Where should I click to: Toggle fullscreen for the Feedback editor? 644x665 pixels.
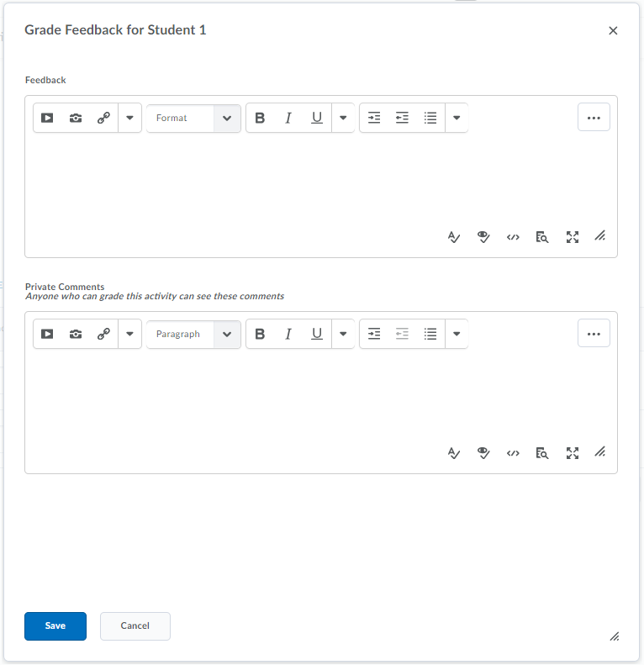click(x=573, y=237)
